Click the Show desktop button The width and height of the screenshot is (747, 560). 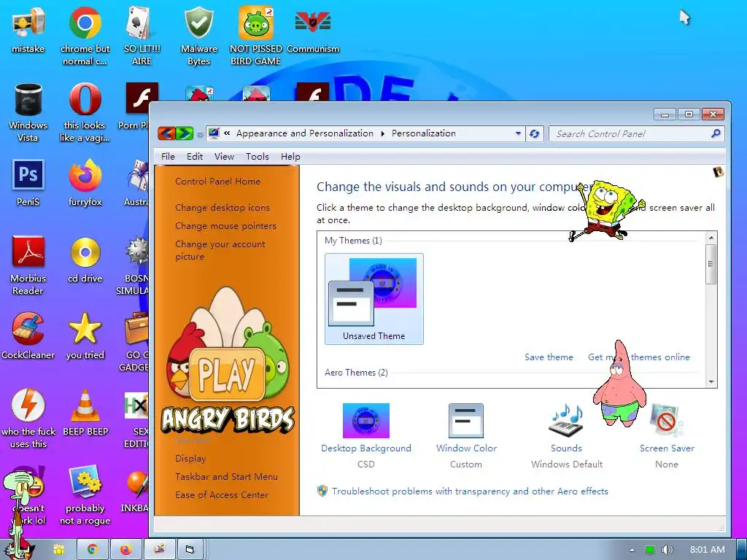click(742, 550)
